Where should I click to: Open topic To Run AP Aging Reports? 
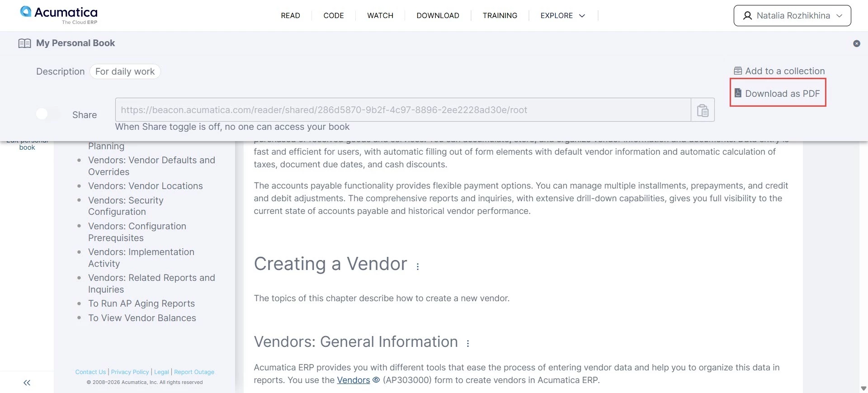[142, 303]
